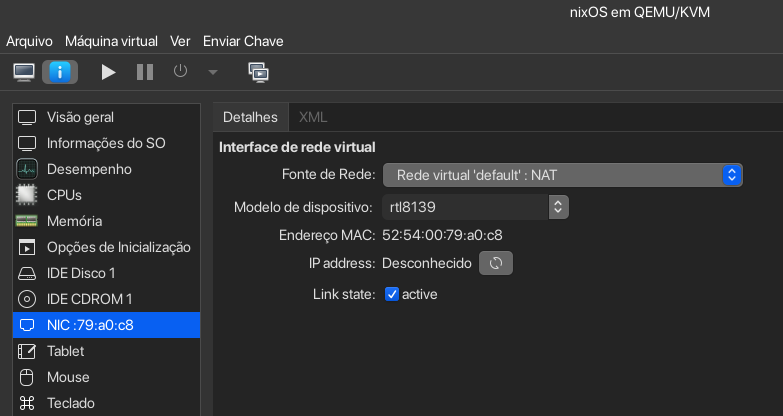Screen dimensions: 783x416
Task: Refresh the IP address
Action: click(x=496, y=263)
